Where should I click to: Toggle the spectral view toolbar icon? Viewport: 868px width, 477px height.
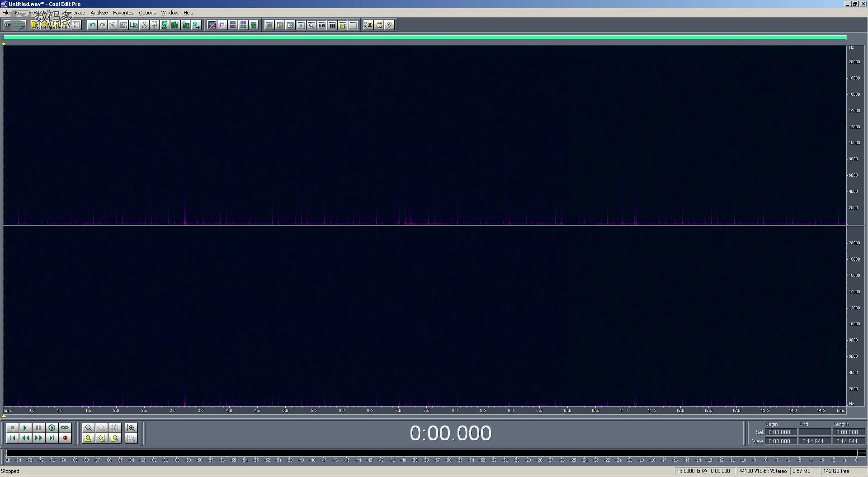click(x=212, y=25)
